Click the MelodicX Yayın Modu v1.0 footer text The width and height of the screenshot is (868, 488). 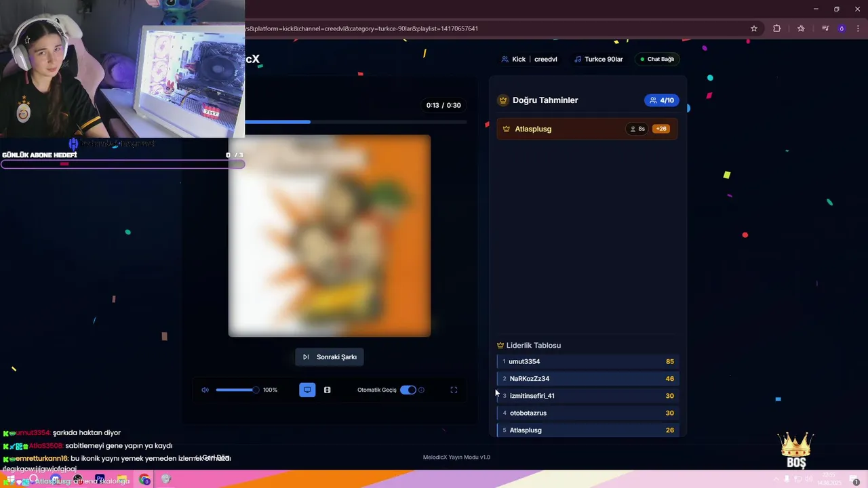[456, 457]
